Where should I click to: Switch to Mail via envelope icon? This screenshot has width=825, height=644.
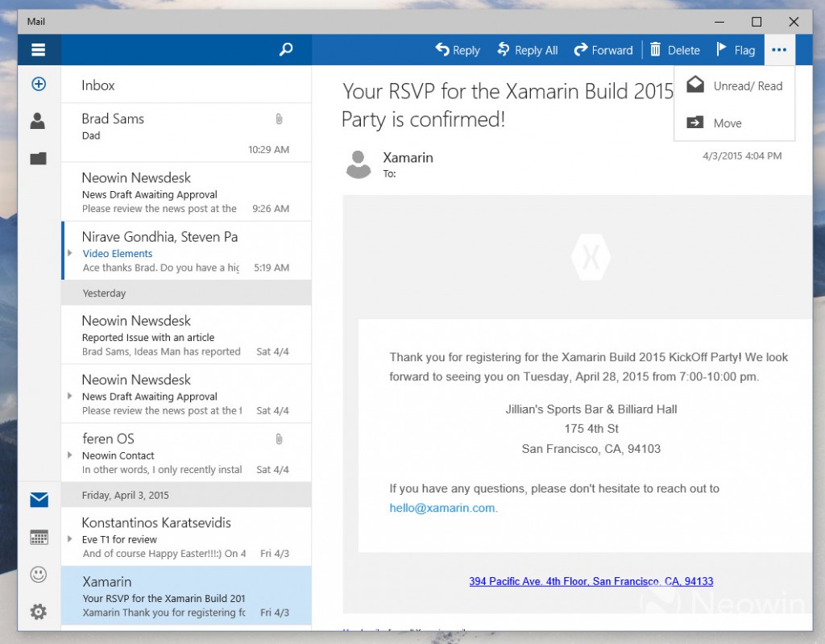39,500
